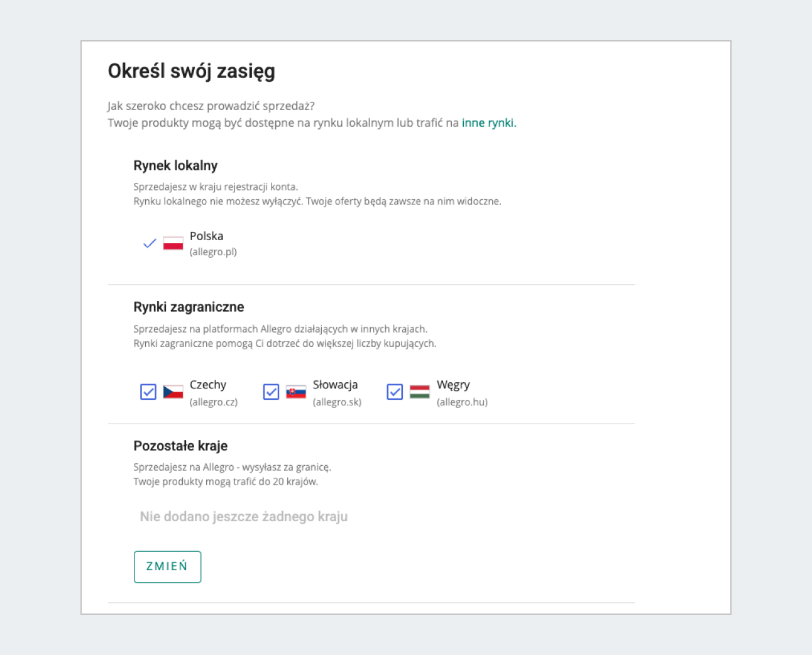Uncheck the Węgry market checkbox
Image resolution: width=812 pixels, height=655 pixels.
(x=395, y=392)
